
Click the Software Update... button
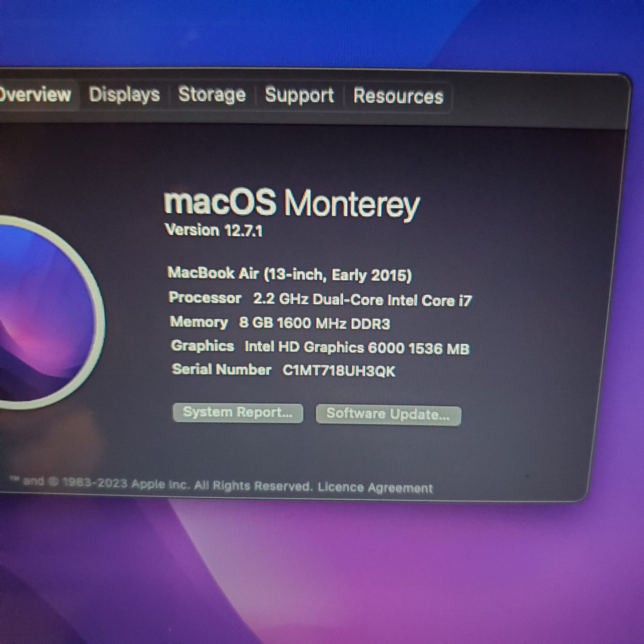(x=388, y=415)
